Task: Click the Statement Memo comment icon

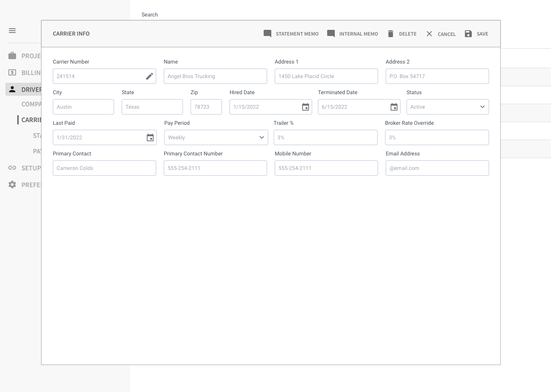Action: click(x=267, y=34)
